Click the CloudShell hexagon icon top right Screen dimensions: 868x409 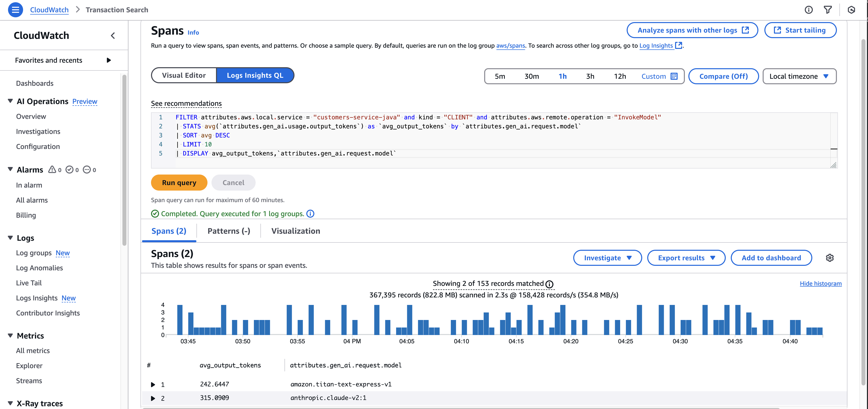(x=851, y=10)
